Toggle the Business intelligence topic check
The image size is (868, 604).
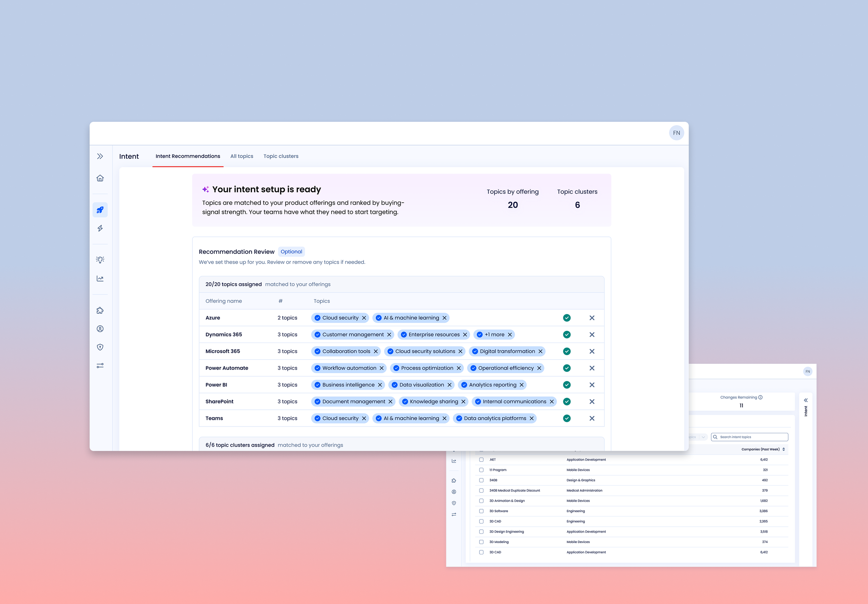pos(317,385)
